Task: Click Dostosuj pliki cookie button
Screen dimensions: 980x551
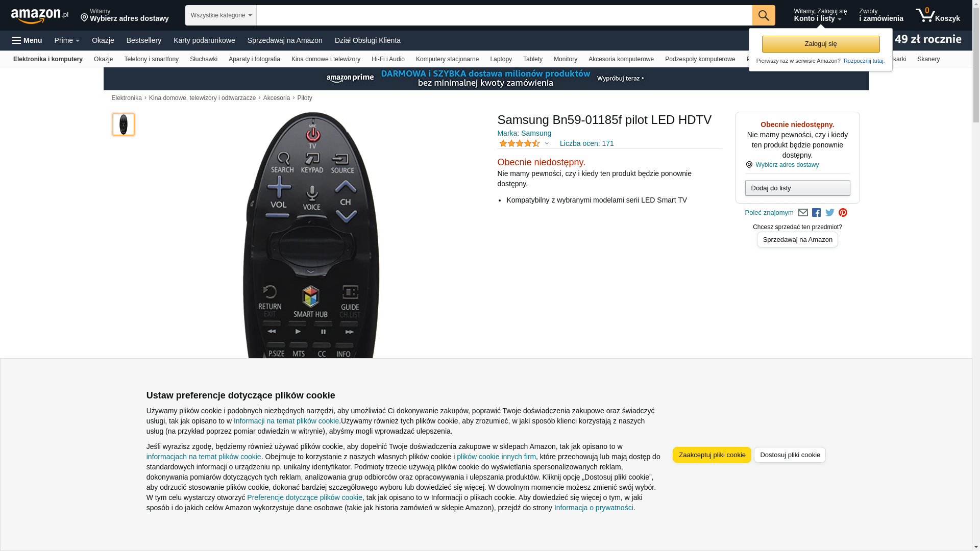Action: pyautogui.click(x=790, y=455)
